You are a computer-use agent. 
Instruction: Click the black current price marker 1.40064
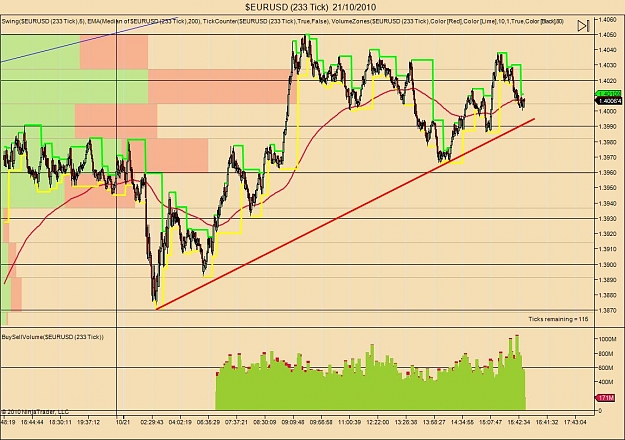(609, 101)
